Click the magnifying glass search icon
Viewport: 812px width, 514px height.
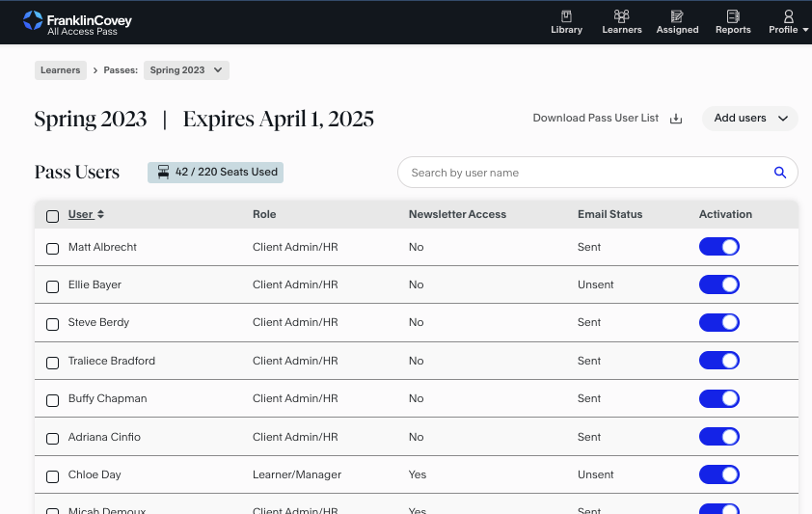(780, 173)
